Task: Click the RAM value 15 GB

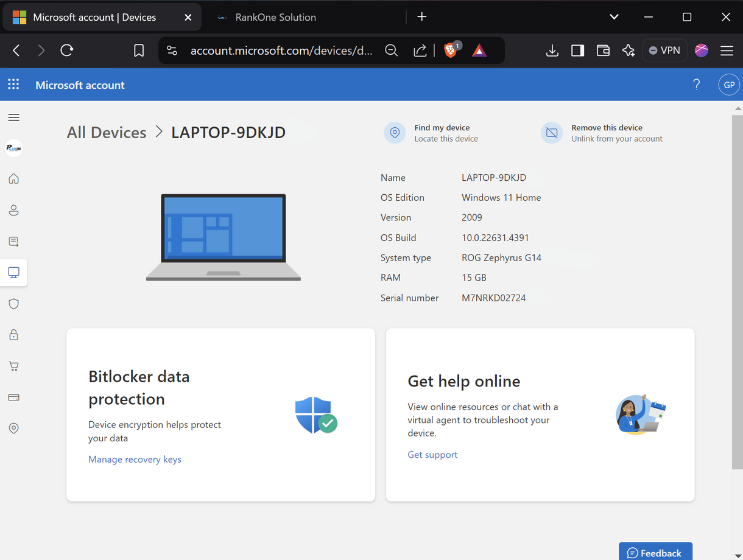Action: click(x=474, y=278)
